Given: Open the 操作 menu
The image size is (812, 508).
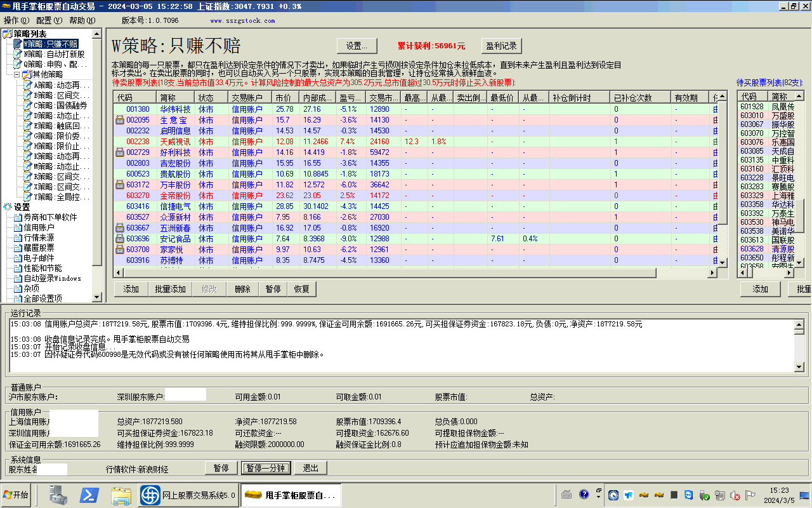Looking at the screenshot, I should (16, 20).
